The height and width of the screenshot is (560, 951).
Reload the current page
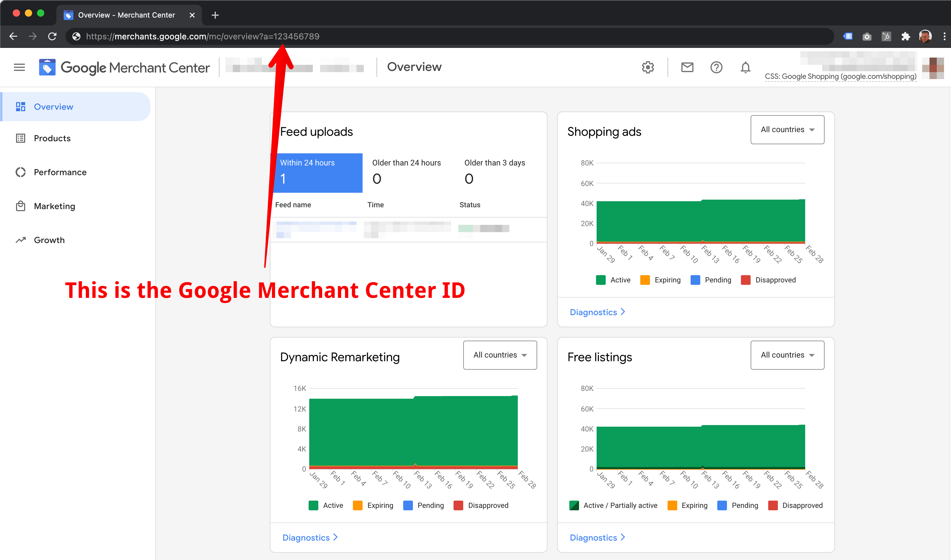pos(52,36)
